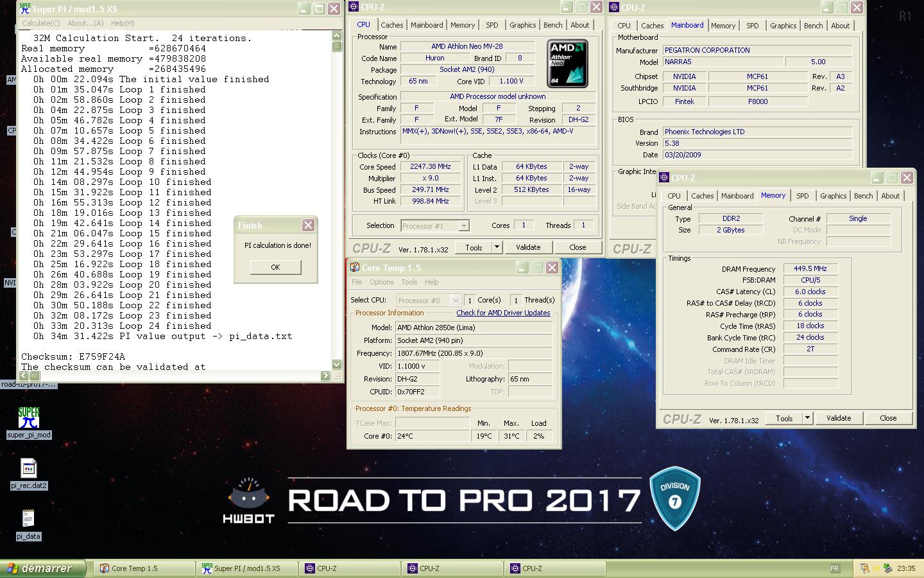Open the Bench tab in Memory CPU-Z window
Screen dimensions: 924x578
coord(863,196)
